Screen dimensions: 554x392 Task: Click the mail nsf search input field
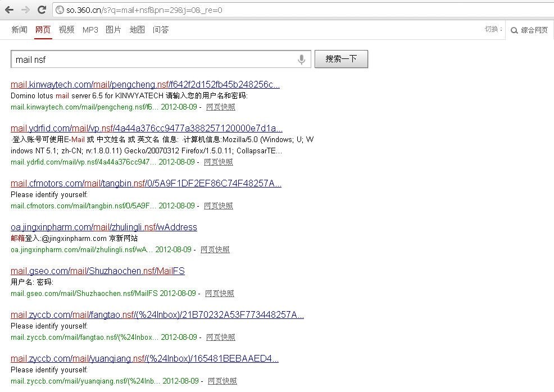[x=152, y=60]
